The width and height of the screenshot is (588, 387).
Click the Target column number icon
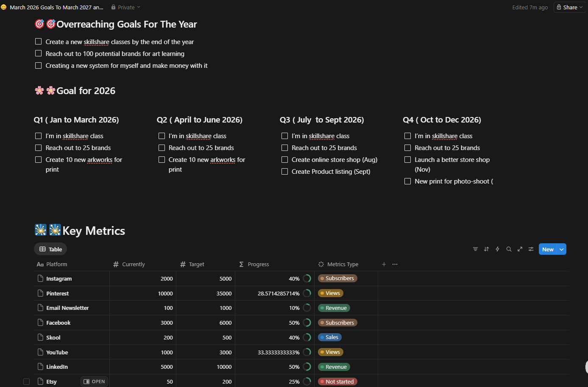(183, 264)
